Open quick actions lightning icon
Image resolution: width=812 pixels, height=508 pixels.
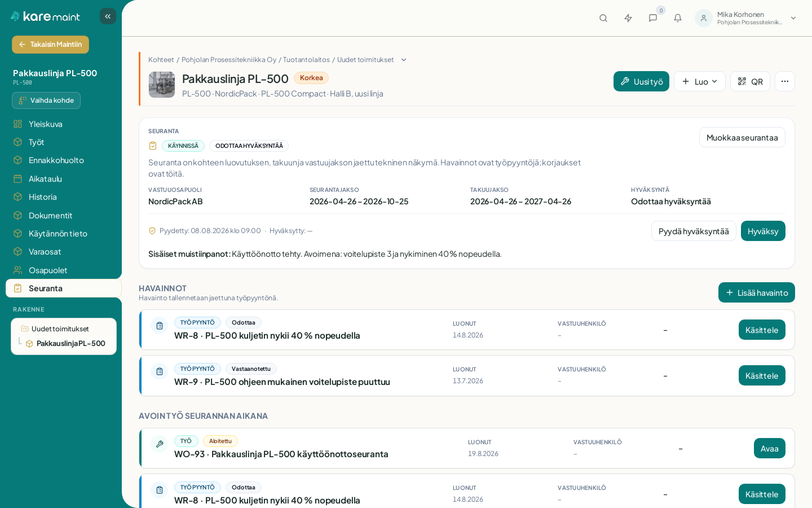(x=628, y=18)
